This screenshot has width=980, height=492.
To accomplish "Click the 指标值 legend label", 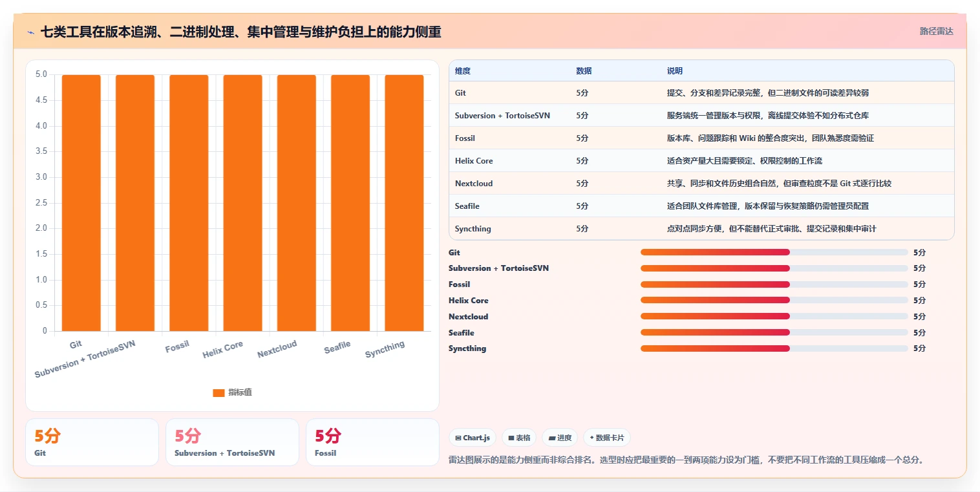I will 240,392.
